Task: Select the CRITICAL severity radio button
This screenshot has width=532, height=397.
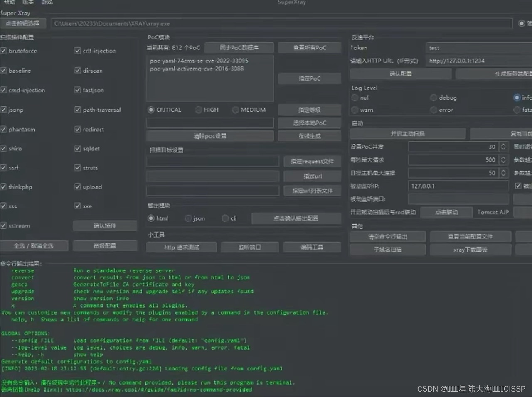Action: tap(151, 110)
